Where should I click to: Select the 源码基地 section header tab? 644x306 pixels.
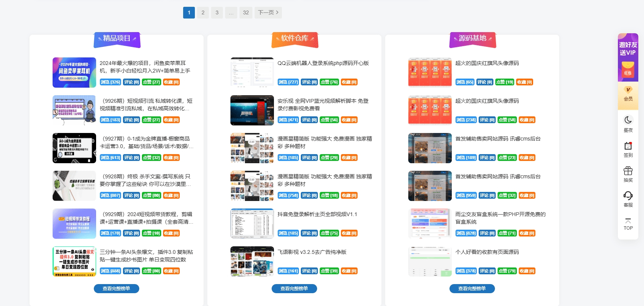pyautogui.click(x=473, y=39)
